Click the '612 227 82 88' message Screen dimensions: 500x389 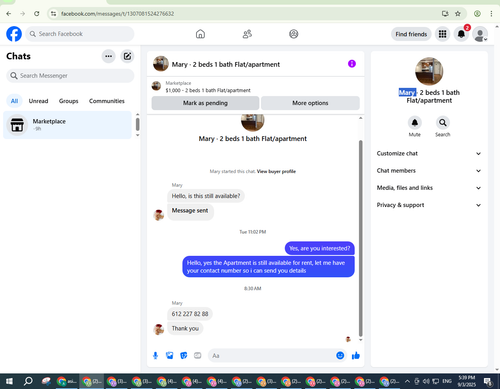tap(190, 314)
